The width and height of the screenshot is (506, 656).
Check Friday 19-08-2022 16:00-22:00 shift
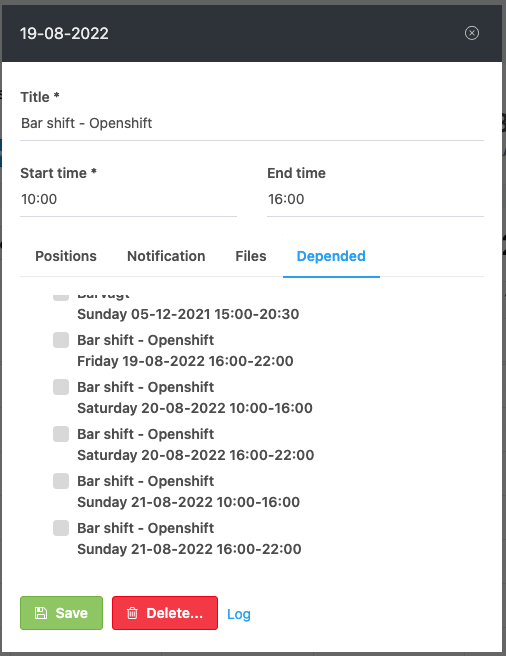(x=61, y=340)
